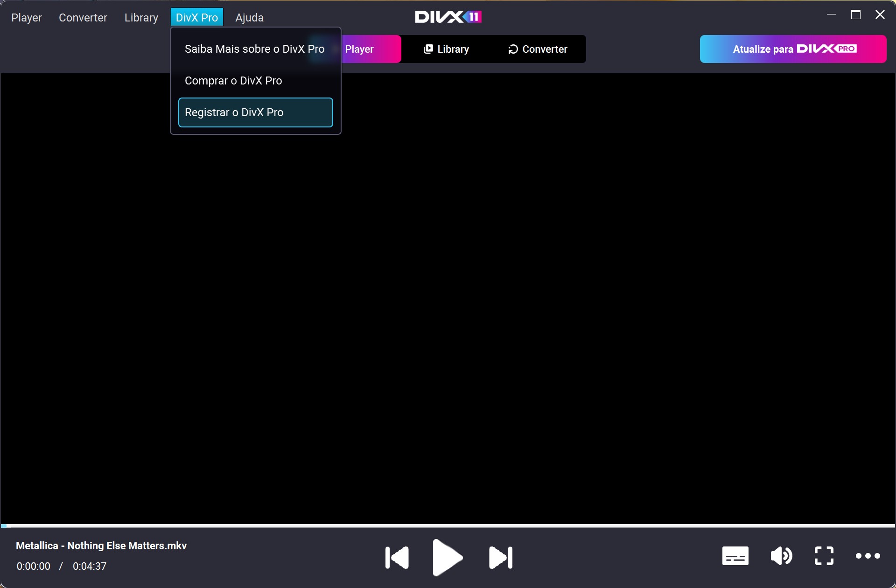896x588 pixels.
Task: Open the three-dot more options menu
Action: point(868,556)
